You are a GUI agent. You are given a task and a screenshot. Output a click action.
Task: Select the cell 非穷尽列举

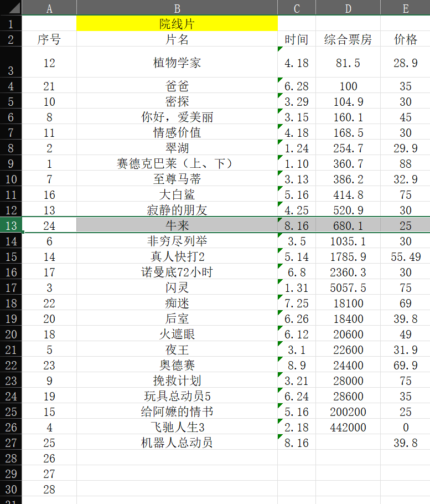[177, 241]
